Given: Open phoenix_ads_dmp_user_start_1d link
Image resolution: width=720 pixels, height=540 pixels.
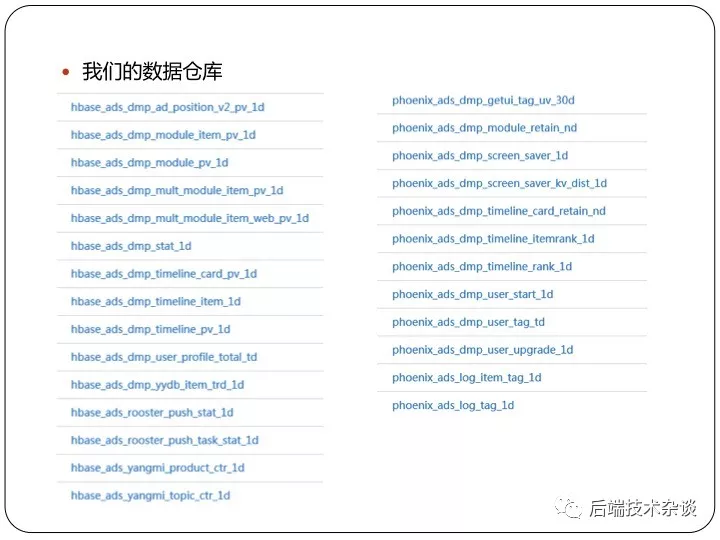Looking at the screenshot, I should (x=472, y=295).
